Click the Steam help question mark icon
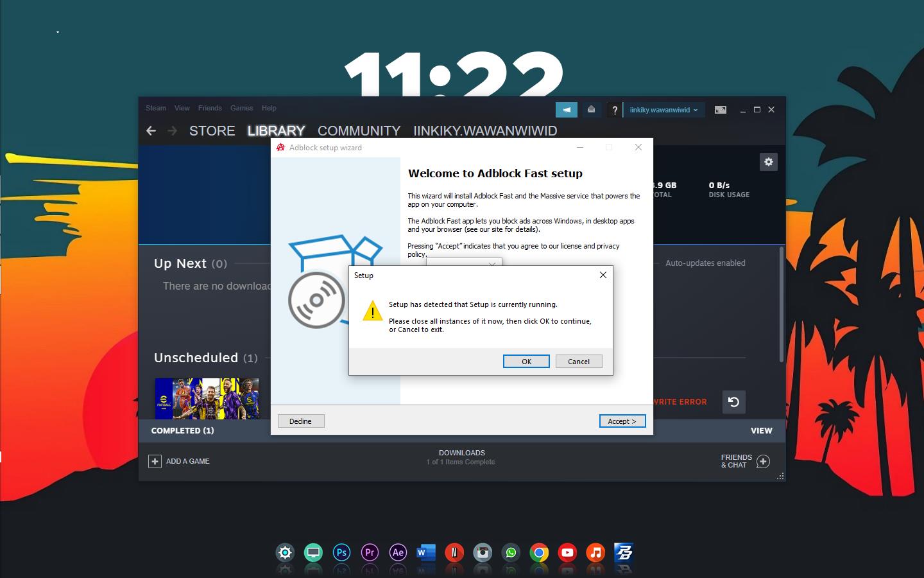Viewport: 924px width, 578px height. click(614, 110)
